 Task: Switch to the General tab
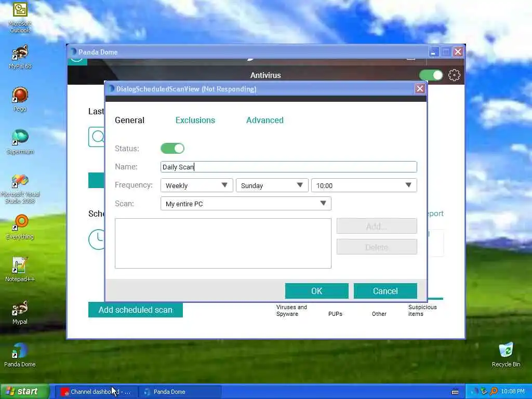(129, 120)
